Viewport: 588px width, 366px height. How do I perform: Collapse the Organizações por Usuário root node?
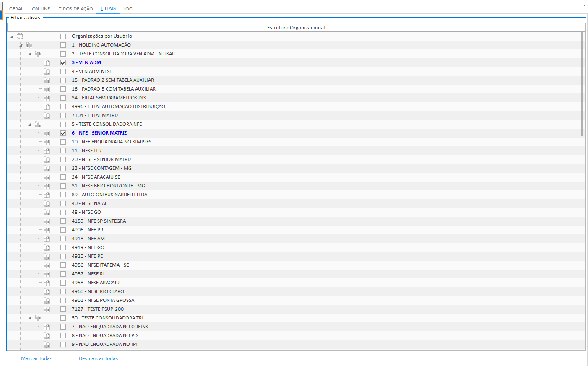pos(12,36)
